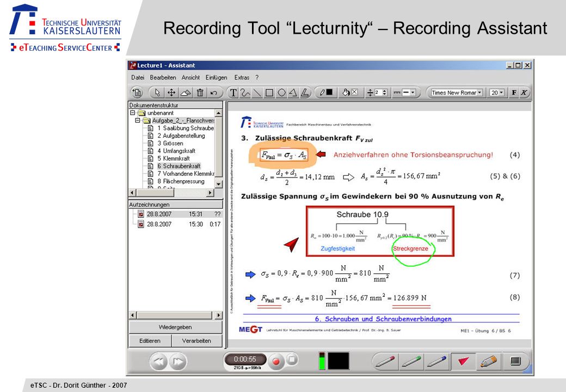This screenshot has height=392, width=566.
Task: Select the red pointer arrow tool
Action: click(x=463, y=362)
